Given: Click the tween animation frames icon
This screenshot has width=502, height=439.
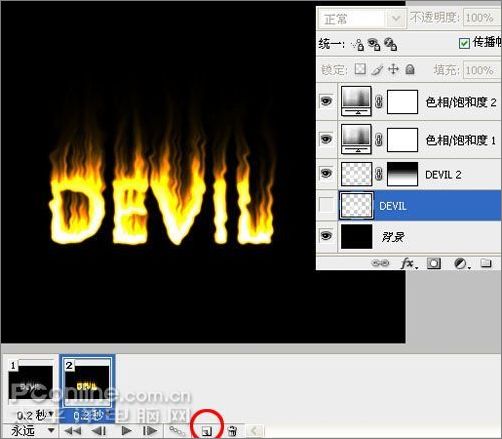Looking at the screenshot, I should pyautogui.click(x=177, y=431).
